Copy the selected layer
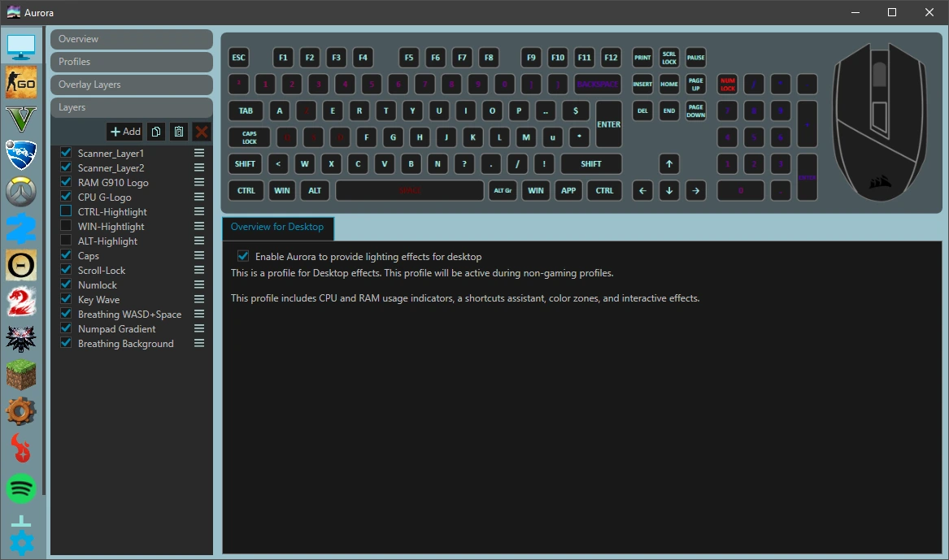This screenshot has height=560, width=949. (x=156, y=132)
